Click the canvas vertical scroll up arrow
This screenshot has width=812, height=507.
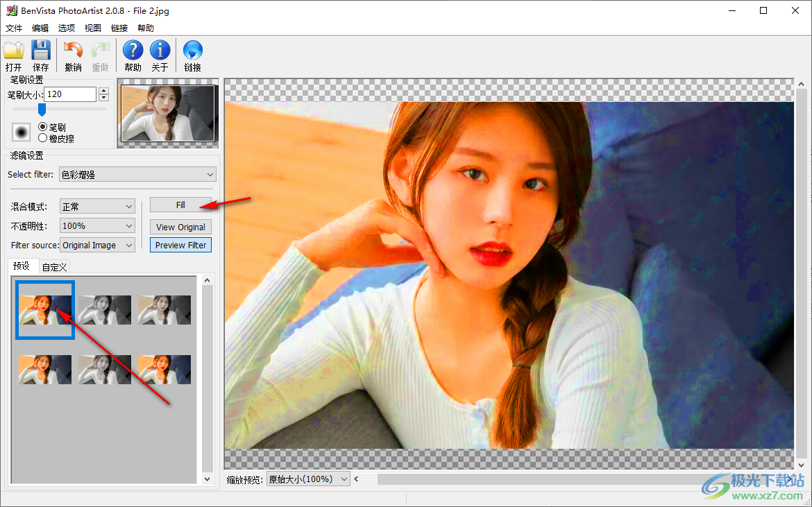pyautogui.click(x=801, y=84)
